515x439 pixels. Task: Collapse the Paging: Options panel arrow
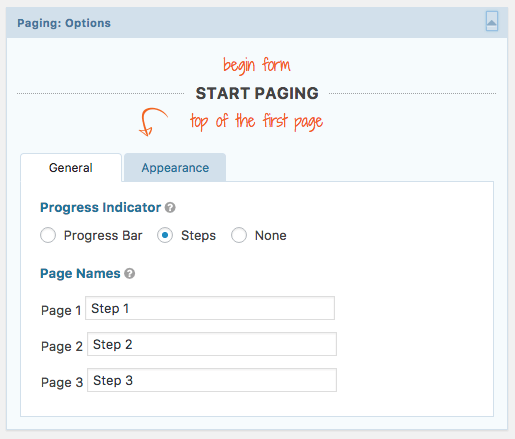point(492,21)
